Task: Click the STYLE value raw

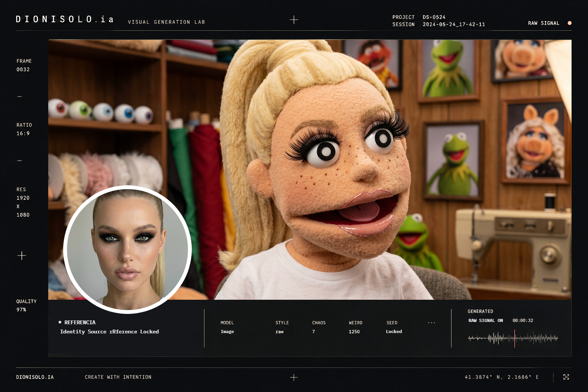Action: click(x=279, y=332)
